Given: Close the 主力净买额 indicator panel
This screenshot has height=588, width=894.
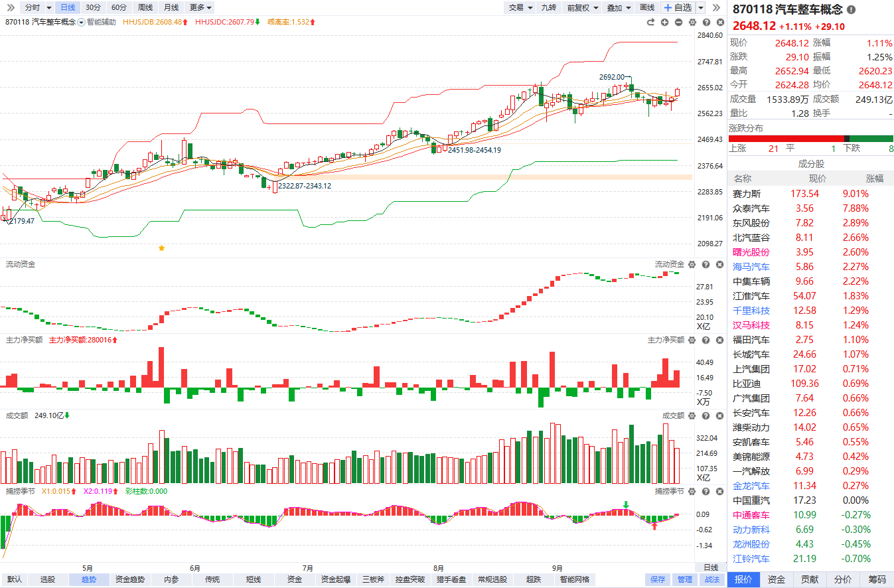Looking at the screenshot, I should [719, 340].
